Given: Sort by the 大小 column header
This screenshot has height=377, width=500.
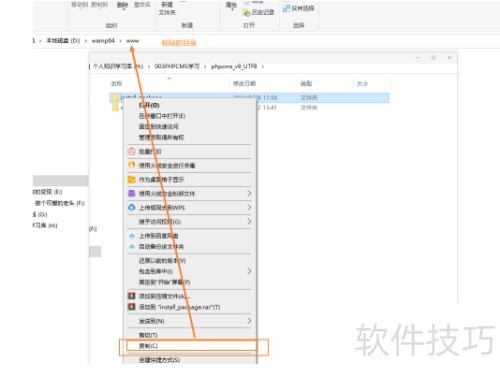Looking at the screenshot, I should click(362, 83).
